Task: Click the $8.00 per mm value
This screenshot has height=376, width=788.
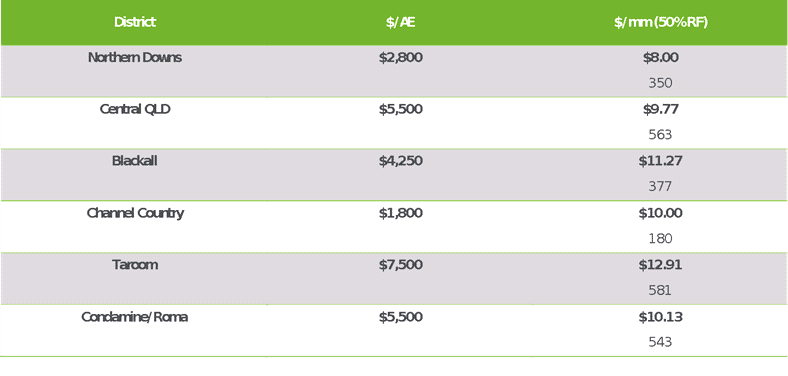Action: pos(660,57)
